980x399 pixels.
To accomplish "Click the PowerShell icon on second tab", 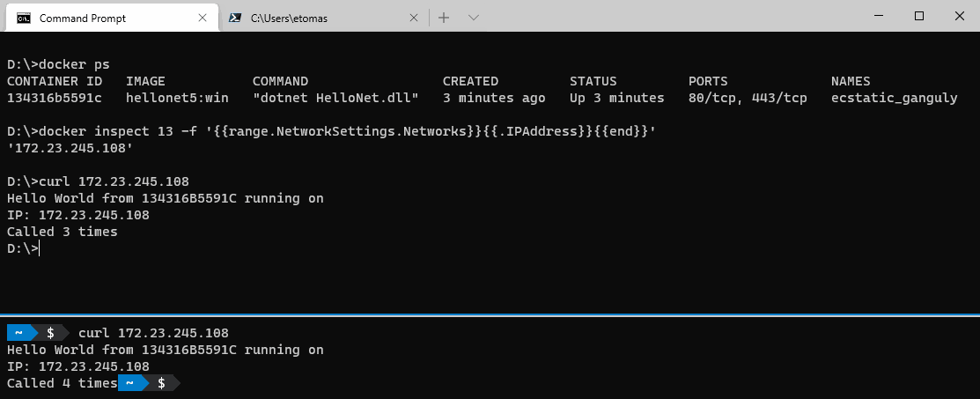I will click(x=235, y=18).
